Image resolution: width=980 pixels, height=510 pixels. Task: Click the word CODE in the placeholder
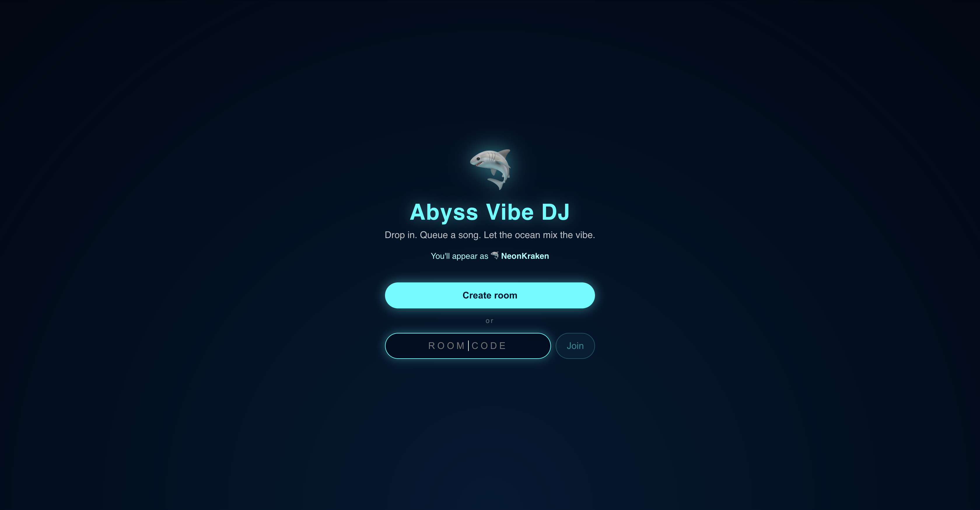click(489, 345)
